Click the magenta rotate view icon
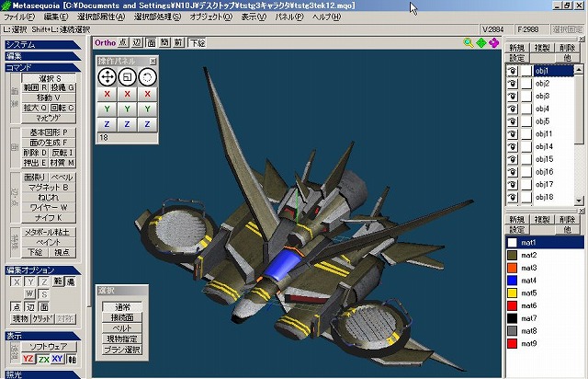 point(494,43)
